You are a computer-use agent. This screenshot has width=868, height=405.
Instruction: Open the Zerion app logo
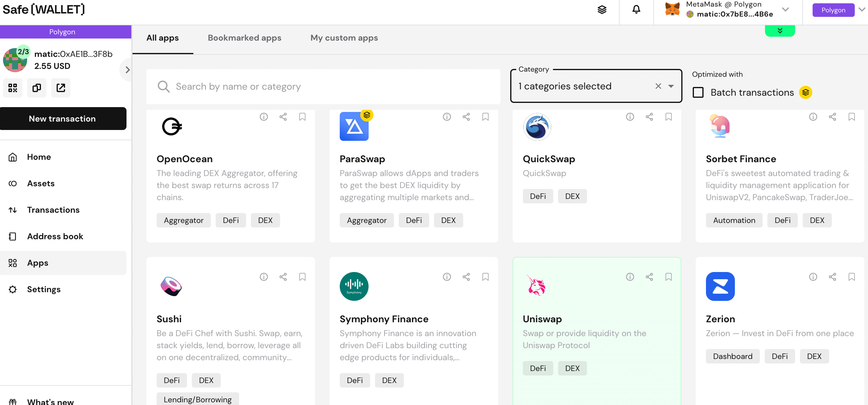(720, 286)
